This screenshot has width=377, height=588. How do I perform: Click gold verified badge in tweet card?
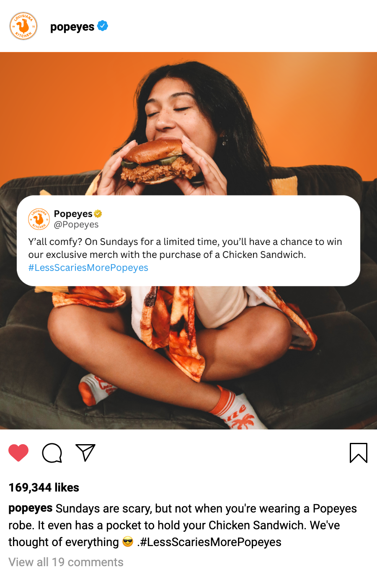pos(98,214)
